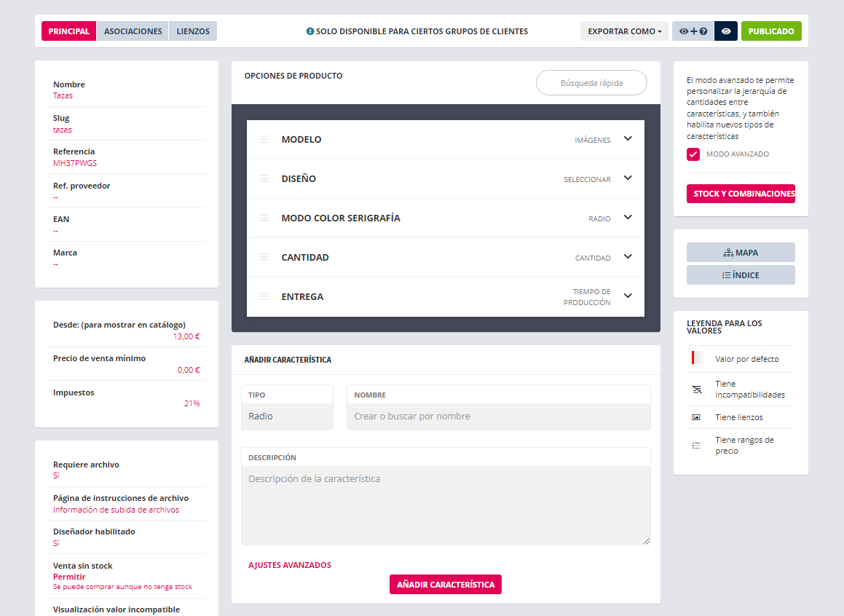Click the drag handle icon for MODELO
844x616 pixels.
pyautogui.click(x=264, y=139)
